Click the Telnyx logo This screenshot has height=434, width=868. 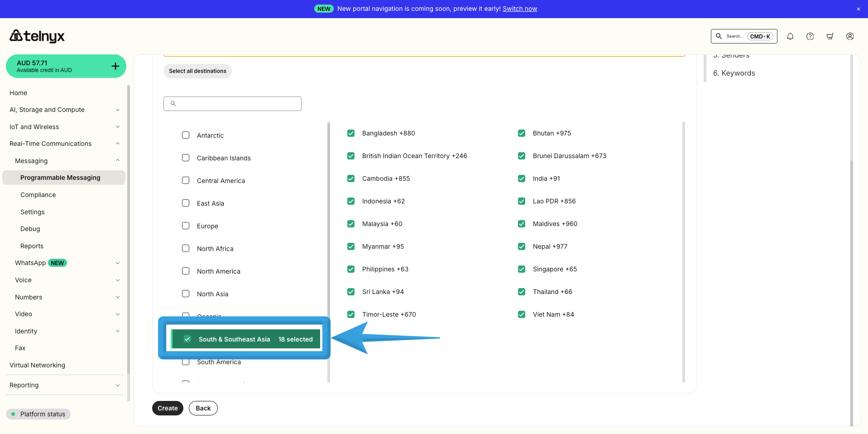point(37,36)
